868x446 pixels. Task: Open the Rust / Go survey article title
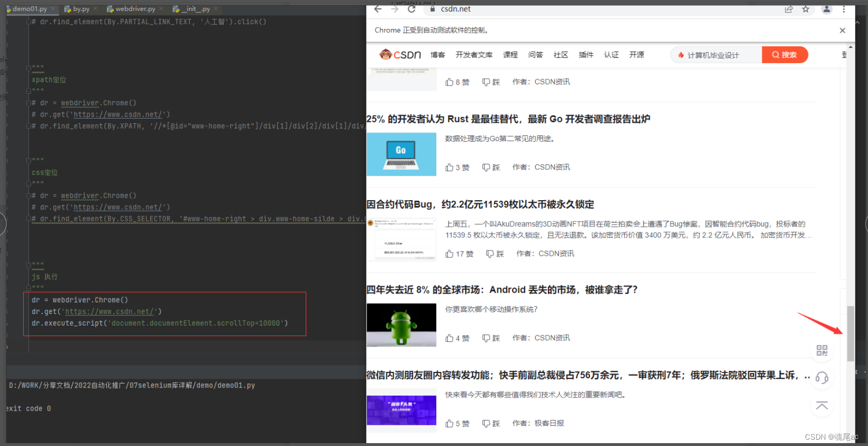[508, 119]
